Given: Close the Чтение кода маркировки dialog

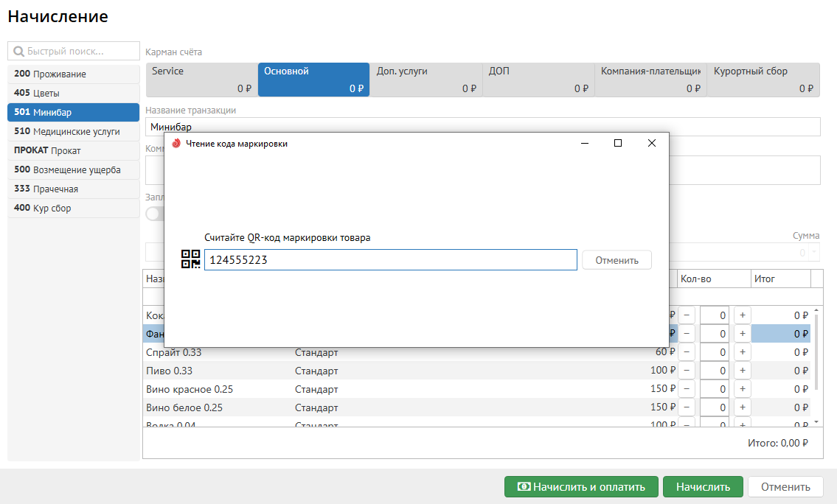Looking at the screenshot, I should click(651, 143).
